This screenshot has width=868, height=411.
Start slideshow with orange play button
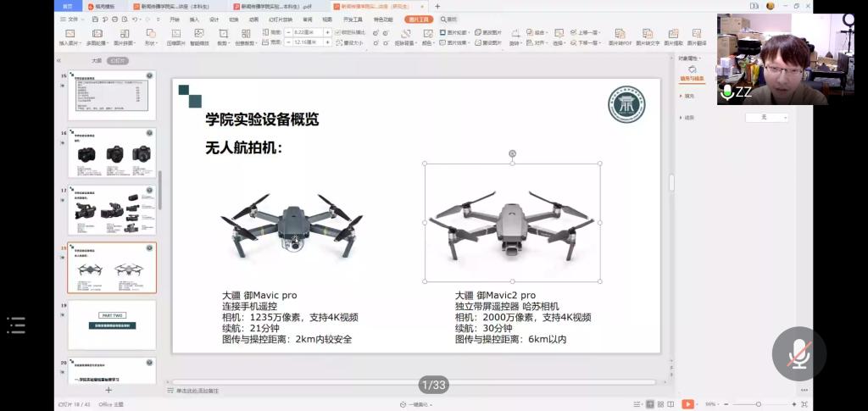click(687, 404)
